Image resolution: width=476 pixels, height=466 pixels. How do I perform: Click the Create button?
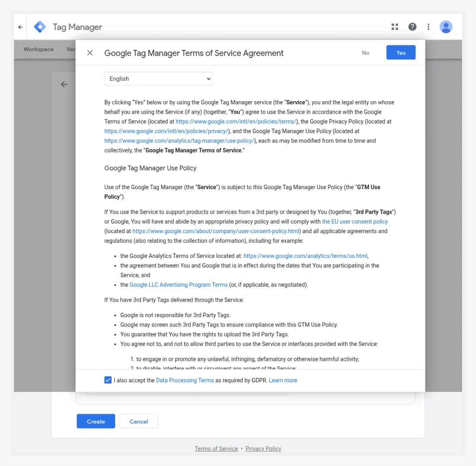pos(96,422)
